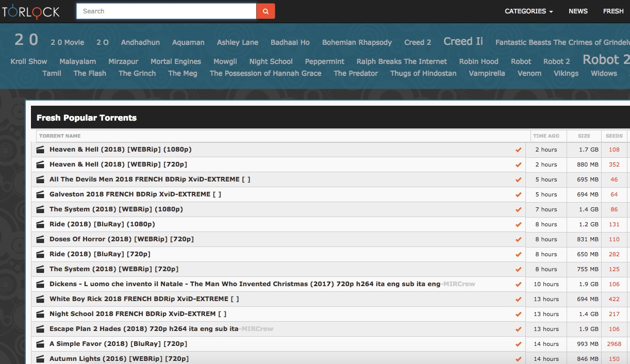Click verified checkmark on Doses Of Horror row
This screenshot has width=630, height=364.
click(519, 240)
